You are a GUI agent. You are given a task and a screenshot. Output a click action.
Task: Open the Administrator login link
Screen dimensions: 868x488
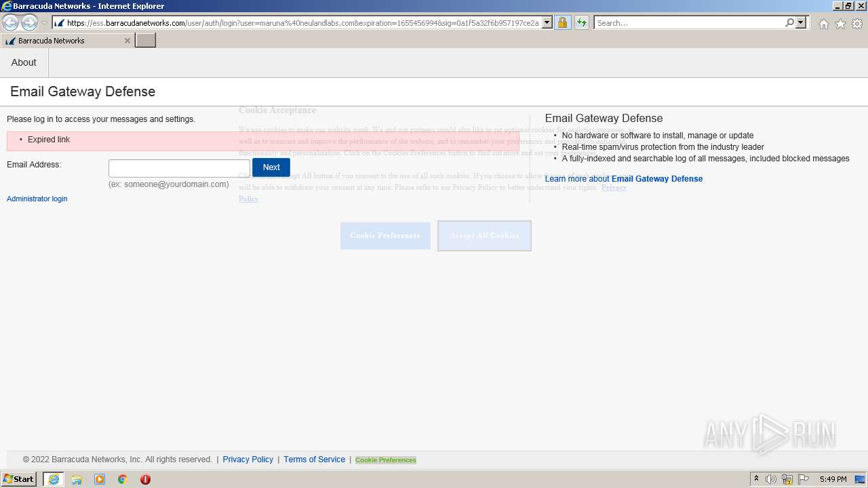[37, 199]
